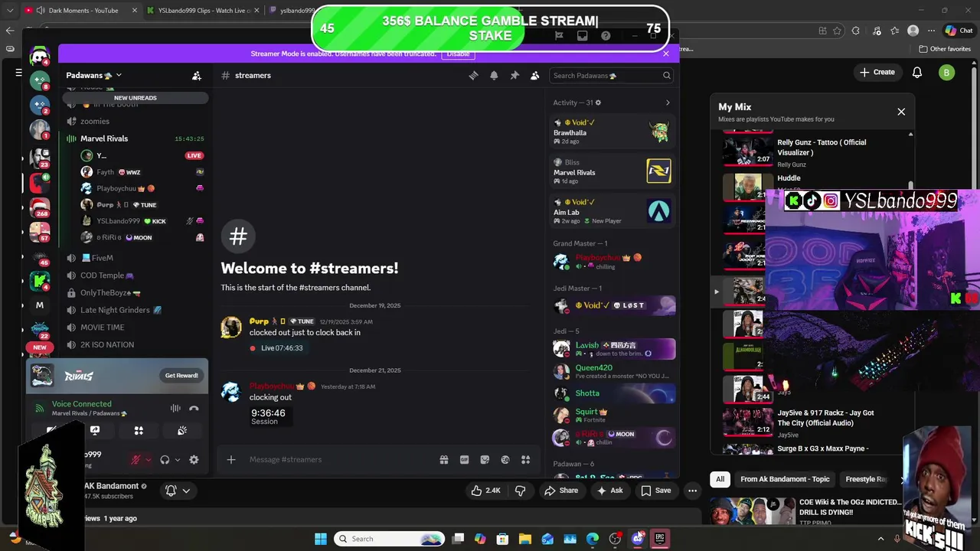Toggle noise suppression in the voice panel

175,408
